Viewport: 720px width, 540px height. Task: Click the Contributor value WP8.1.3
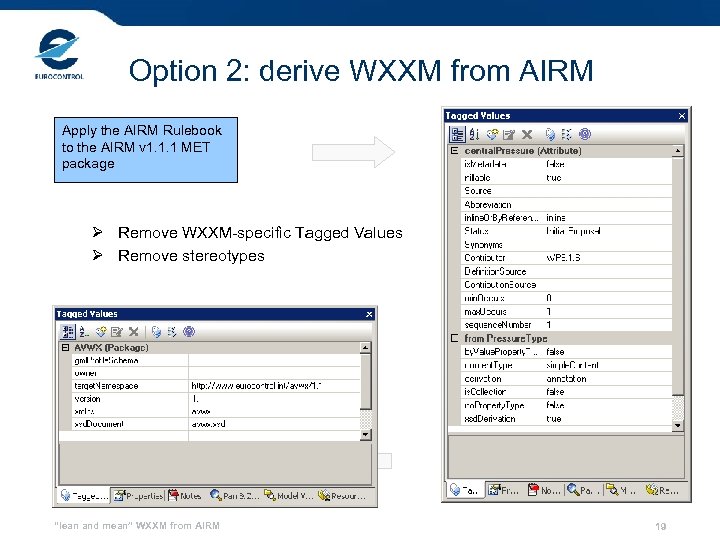pyautogui.click(x=563, y=258)
